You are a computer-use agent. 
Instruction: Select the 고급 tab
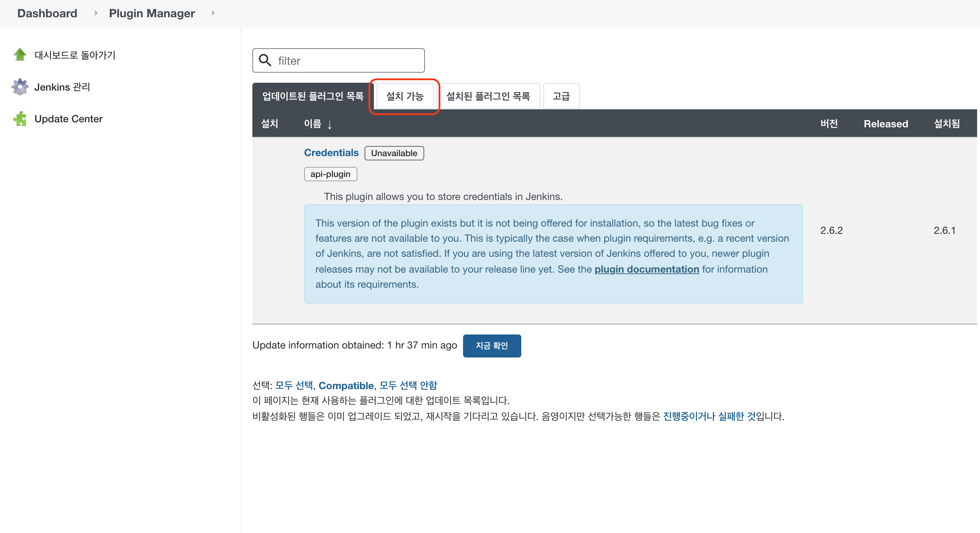(561, 96)
